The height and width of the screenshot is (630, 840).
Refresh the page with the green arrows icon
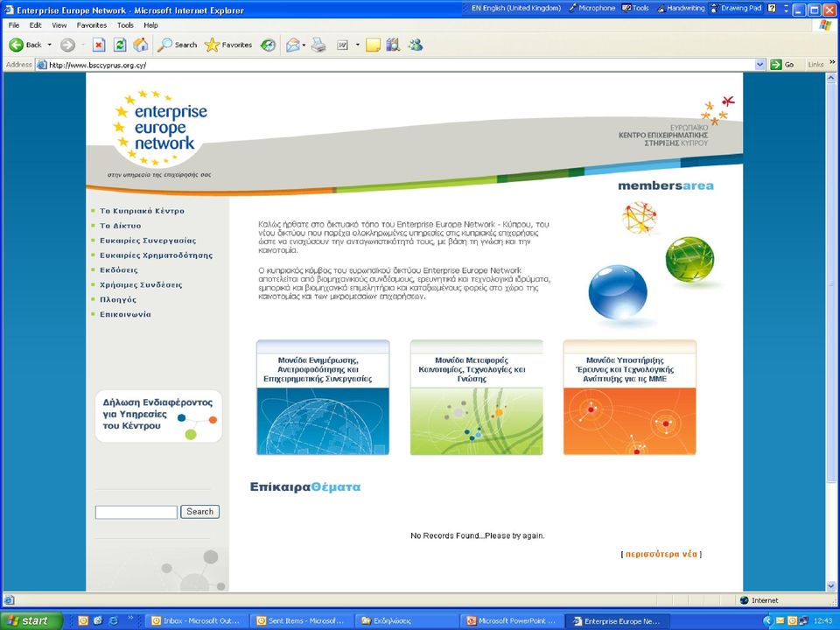[120, 45]
